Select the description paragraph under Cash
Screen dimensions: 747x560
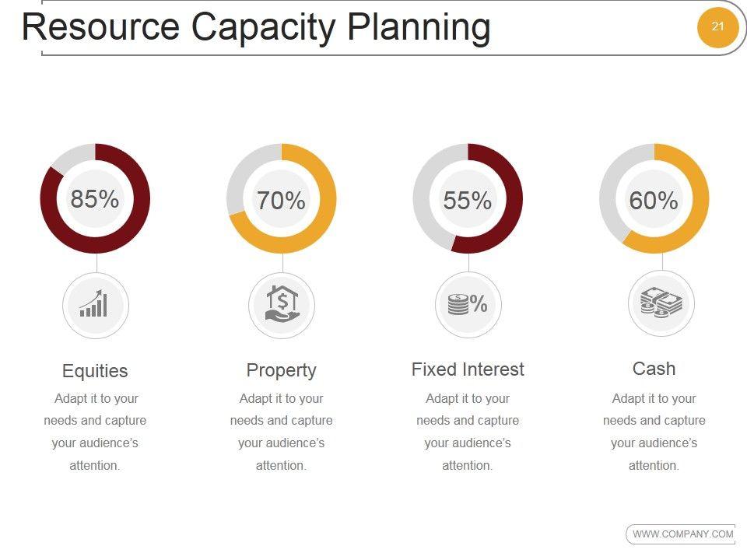pos(654,432)
